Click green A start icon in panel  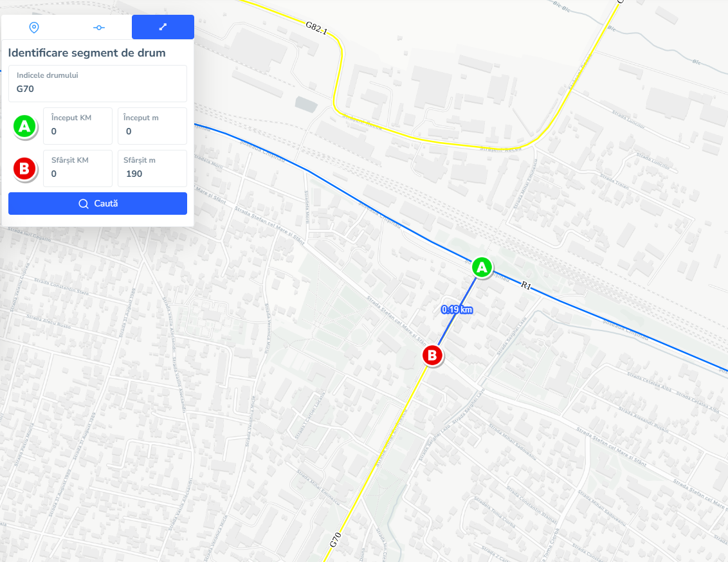point(24,126)
